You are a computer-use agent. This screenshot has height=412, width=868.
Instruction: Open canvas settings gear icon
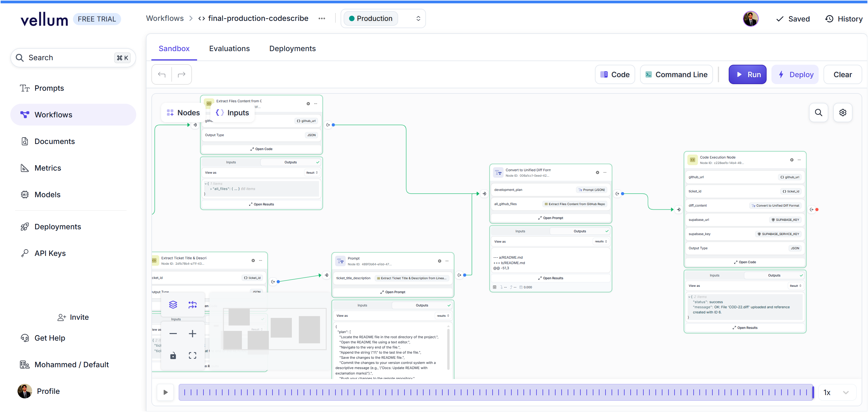[x=843, y=113]
